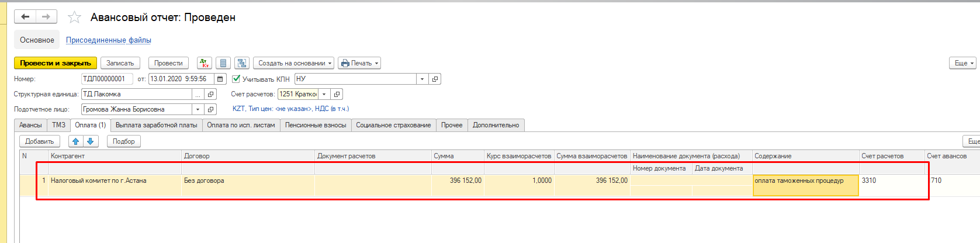Click the Сумма взаиморасчетов column header
The height and width of the screenshot is (243, 980).
click(592, 156)
